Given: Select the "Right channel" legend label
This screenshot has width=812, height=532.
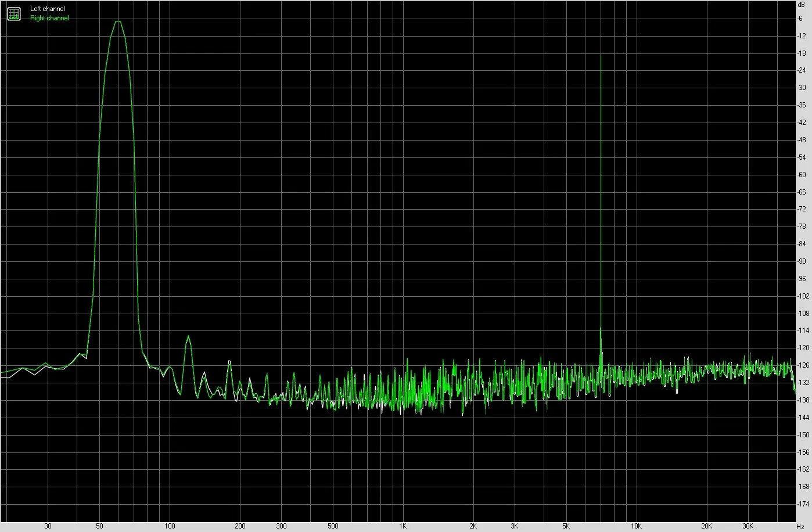Looking at the screenshot, I should pyautogui.click(x=49, y=18).
